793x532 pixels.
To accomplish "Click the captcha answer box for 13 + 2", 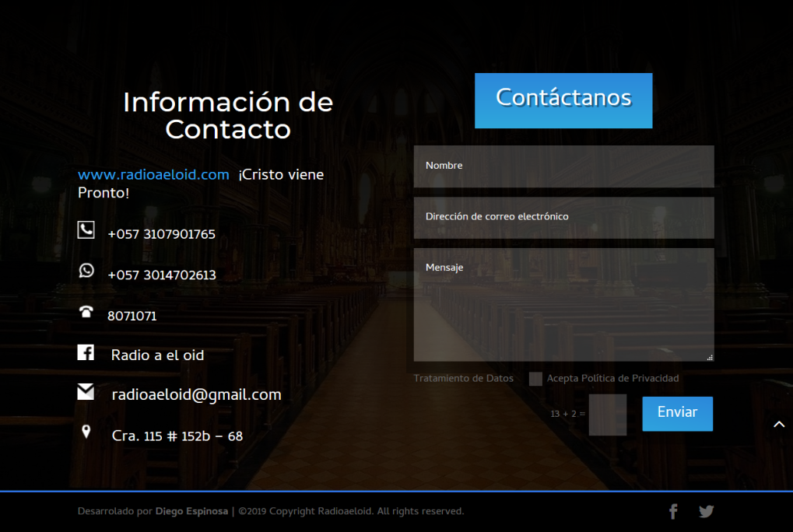I will click(607, 415).
